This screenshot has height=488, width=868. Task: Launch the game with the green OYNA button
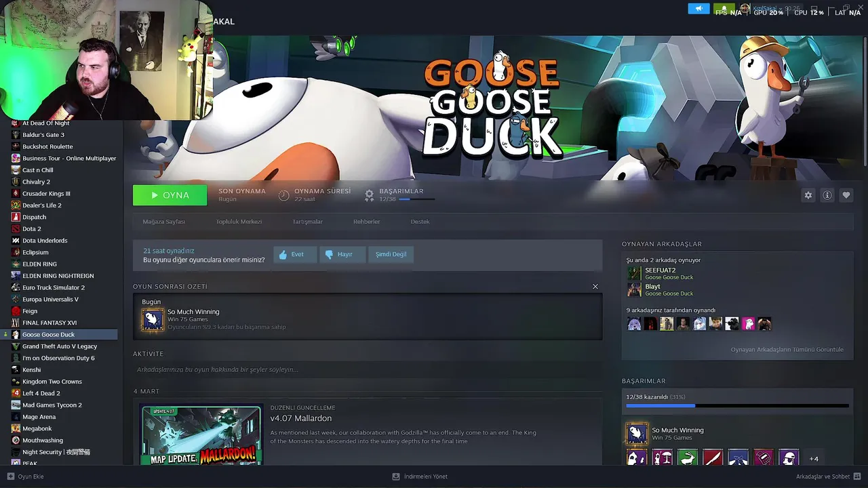170,195
